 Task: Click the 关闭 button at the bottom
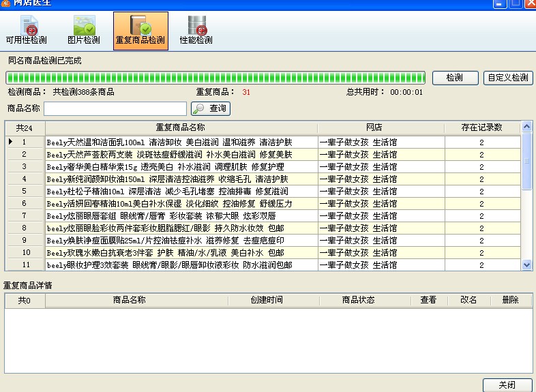click(507, 385)
